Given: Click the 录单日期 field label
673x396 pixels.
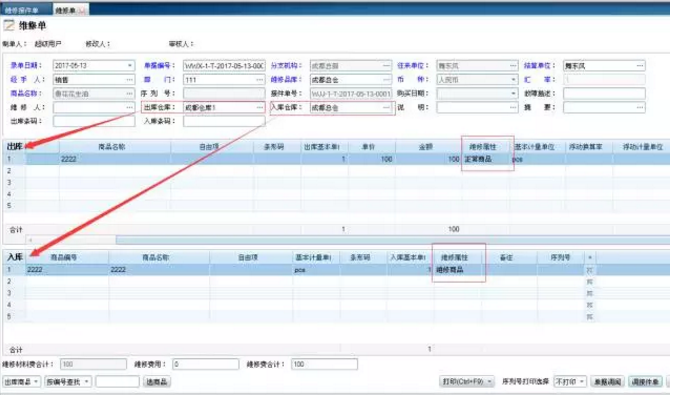Looking at the screenshot, I should click(26, 66).
